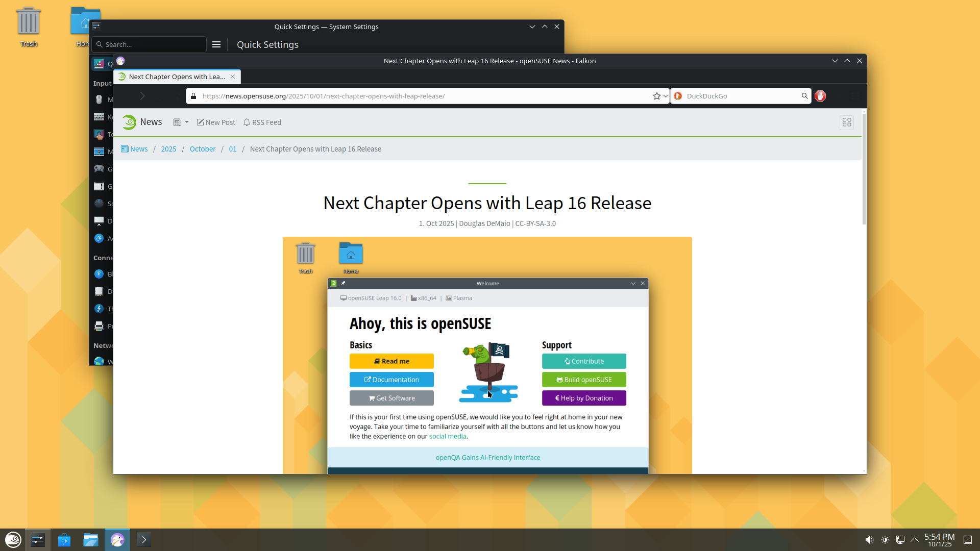Switch to System Settings in taskbar
This screenshot has width=980, height=551.
point(38,540)
